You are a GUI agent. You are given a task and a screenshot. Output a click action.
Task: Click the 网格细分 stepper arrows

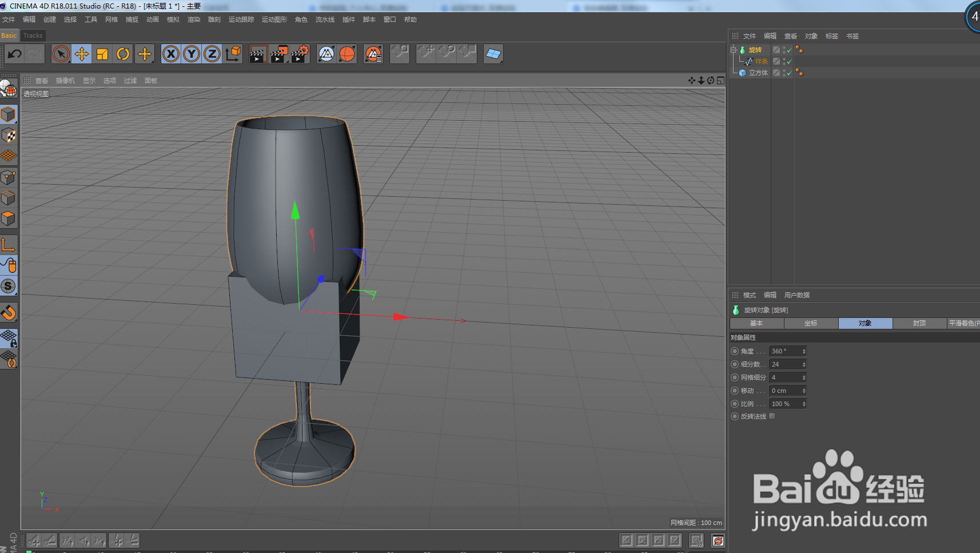(x=804, y=377)
